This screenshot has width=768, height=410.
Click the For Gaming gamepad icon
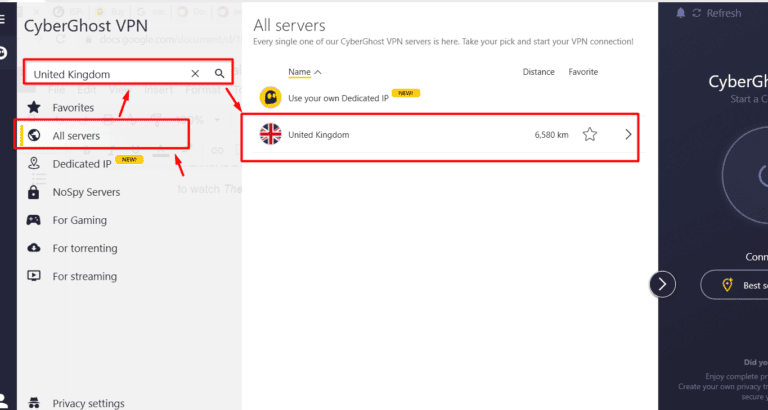pos(34,220)
